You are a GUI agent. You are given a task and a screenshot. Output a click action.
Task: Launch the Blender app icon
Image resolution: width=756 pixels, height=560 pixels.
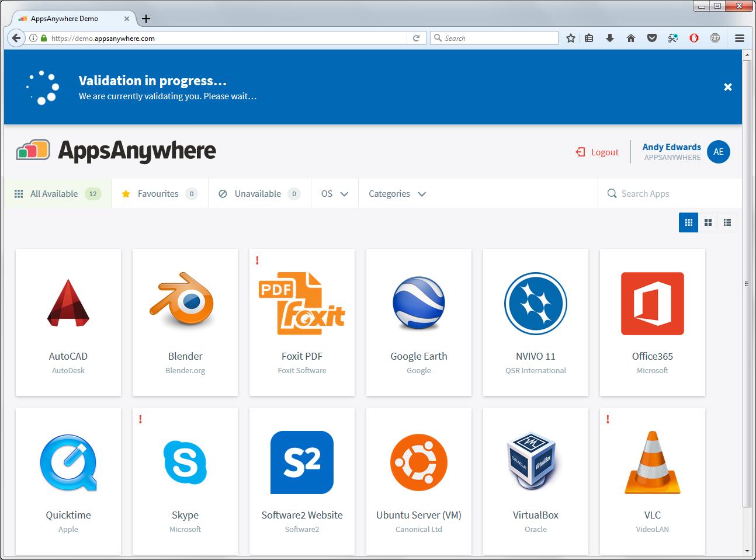(x=182, y=299)
